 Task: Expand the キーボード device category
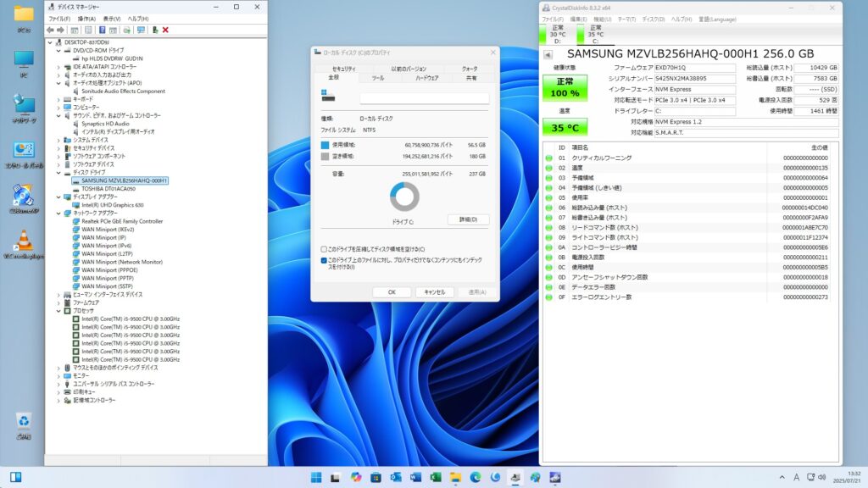[x=58, y=99]
